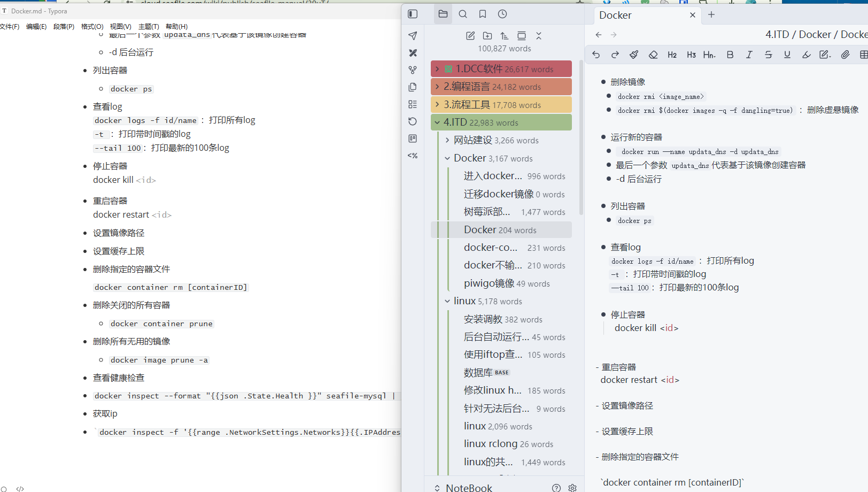Open the 主题(T) menu in Typora
The image size is (868, 492).
(x=149, y=26)
